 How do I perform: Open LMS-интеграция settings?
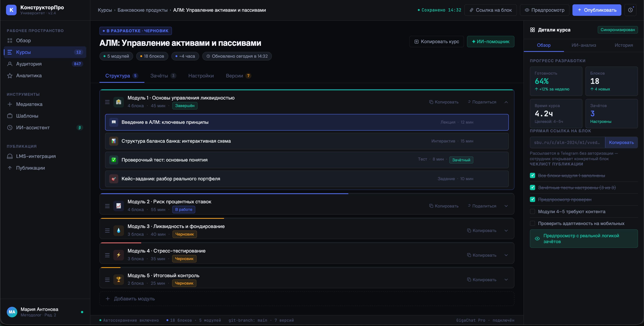pos(36,156)
